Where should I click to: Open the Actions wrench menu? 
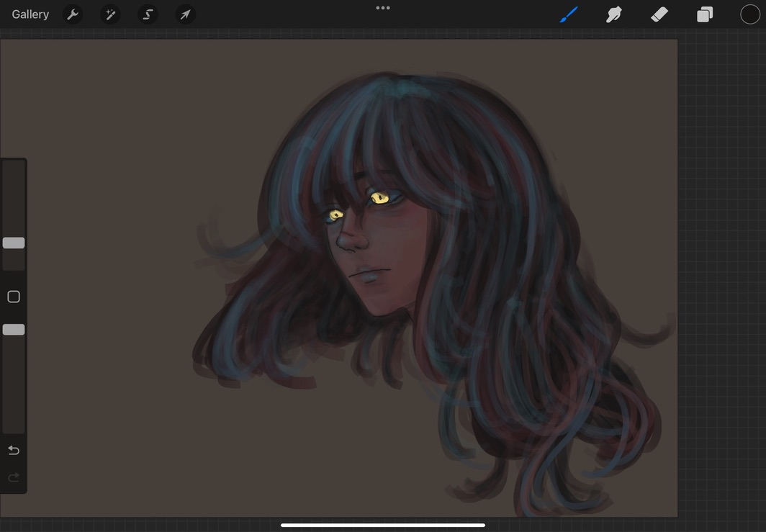click(x=73, y=14)
